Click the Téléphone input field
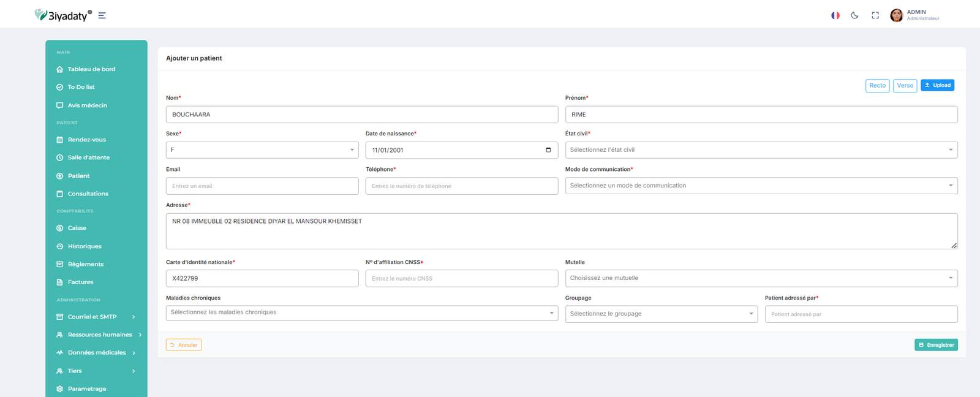Viewport: 980px width, 397px height. pyautogui.click(x=461, y=186)
